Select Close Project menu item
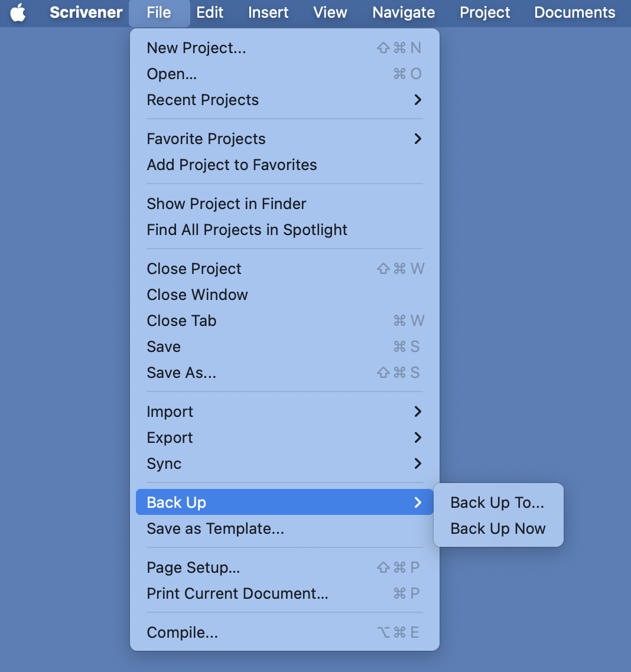Screen dimensions: 631x672 (285, 269)
